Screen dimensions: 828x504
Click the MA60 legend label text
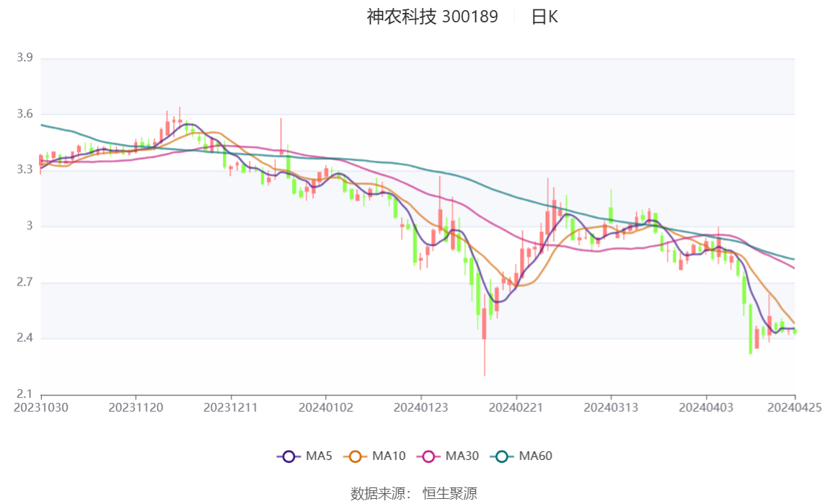point(535,456)
